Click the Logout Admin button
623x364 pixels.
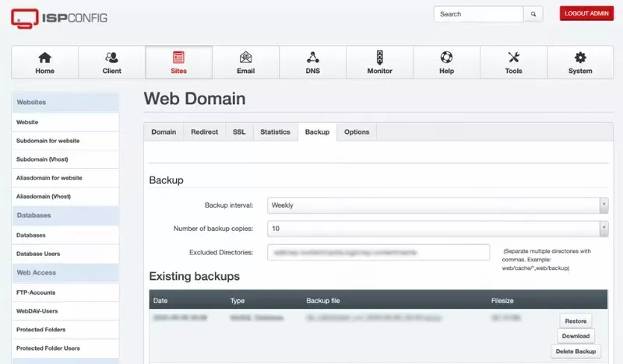click(586, 13)
